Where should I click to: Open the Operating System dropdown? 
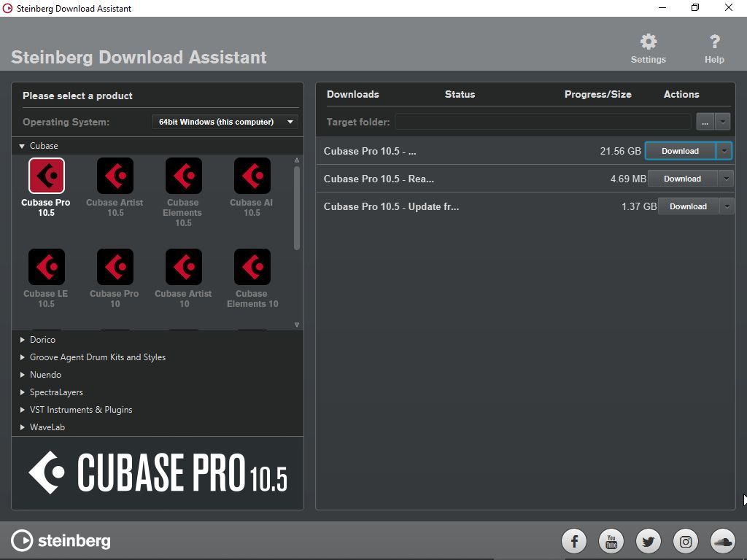point(225,122)
